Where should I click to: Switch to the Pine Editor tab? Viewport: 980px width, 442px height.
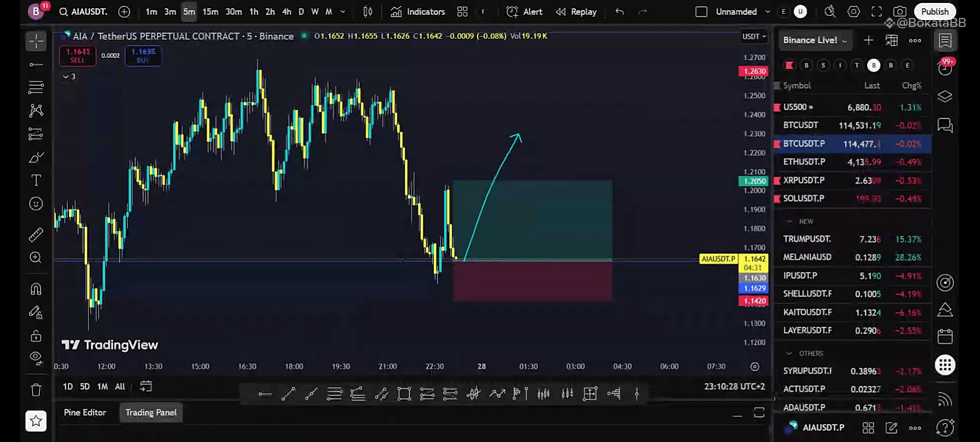click(85, 413)
